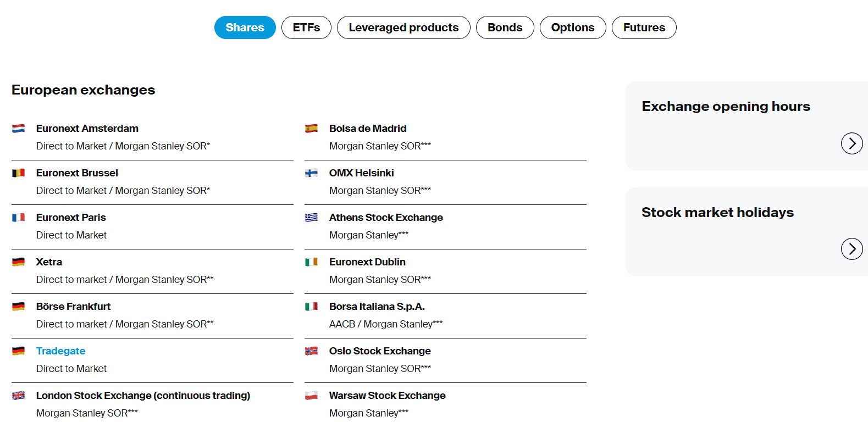Viewport: 868px width, 422px height.
Task: Switch to the Bonds tab
Action: pyautogui.click(x=505, y=27)
